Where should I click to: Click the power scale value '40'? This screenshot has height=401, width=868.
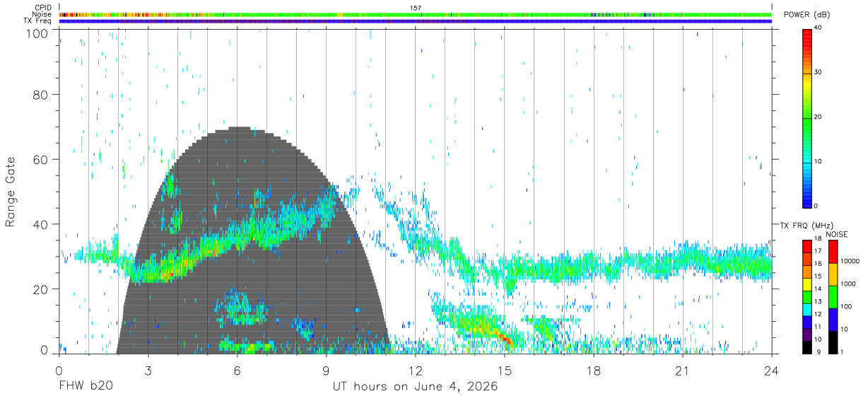[819, 28]
